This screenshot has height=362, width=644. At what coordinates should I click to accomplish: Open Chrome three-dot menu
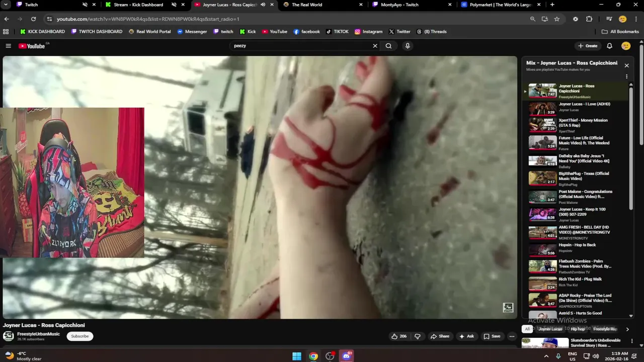tap(636, 19)
